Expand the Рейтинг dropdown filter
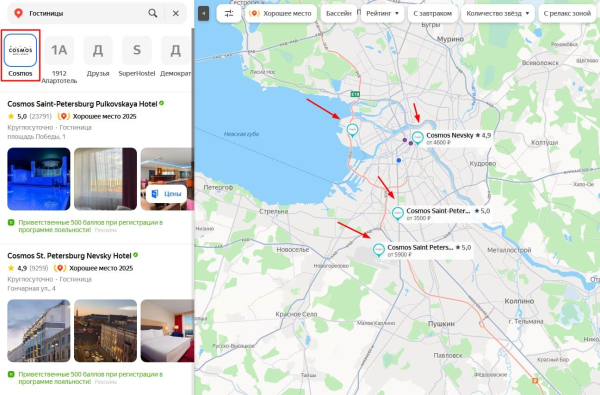The image size is (600, 395). coord(382,13)
